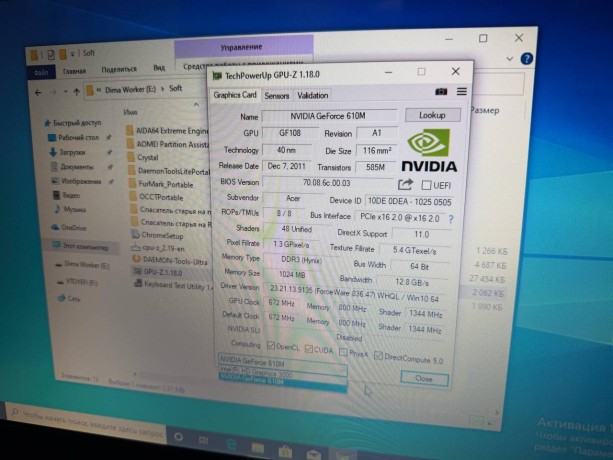Image resolution: width=613 pixels, height=460 pixels.
Task: Click the Explorer up arrow
Action: pos(77,92)
